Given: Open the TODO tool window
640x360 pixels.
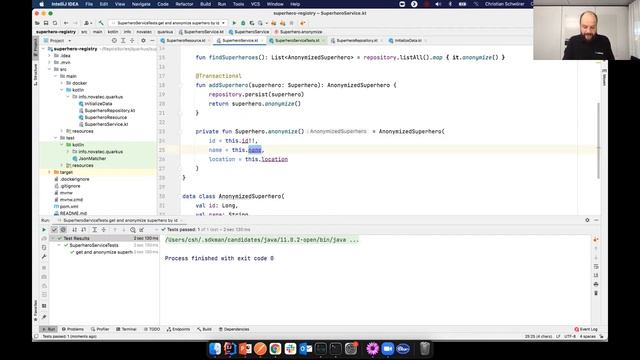Looking at the screenshot, I should (x=152, y=329).
